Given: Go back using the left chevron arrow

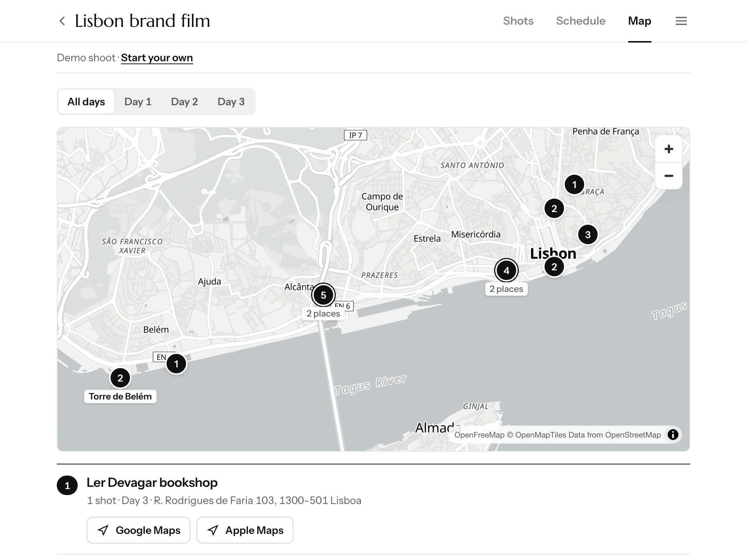Looking at the screenshot, I should tap(62, 21).
